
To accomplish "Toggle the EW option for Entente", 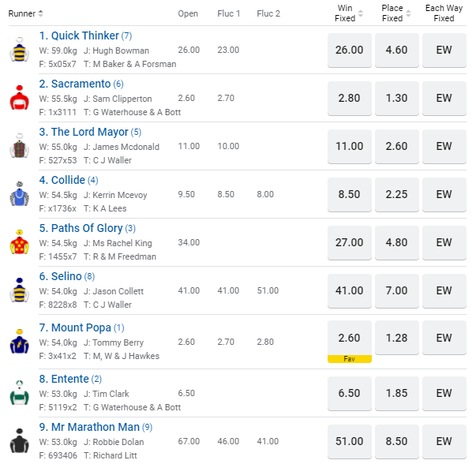I will [x=444, y=393].
